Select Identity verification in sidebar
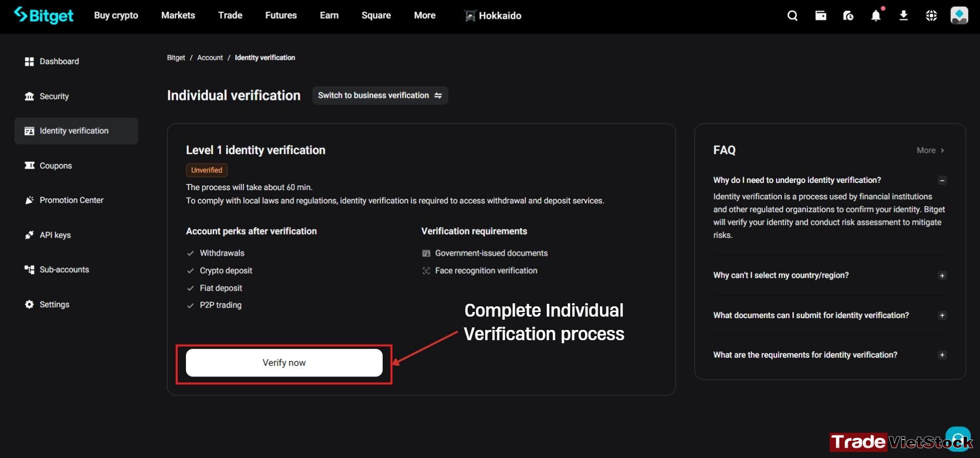Screen dimensions: 980x458 [x=76, y=131]
